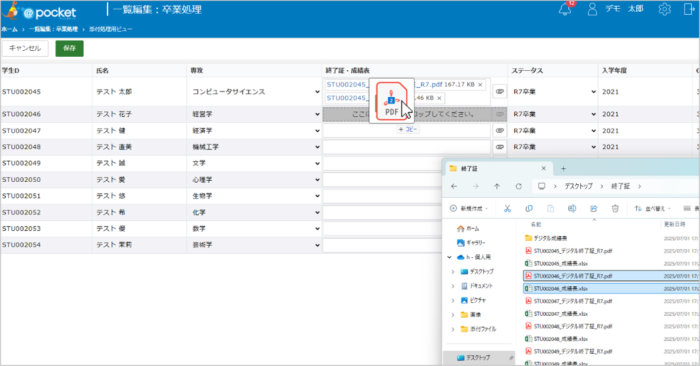Click the Home breadcrumb link

9,29
